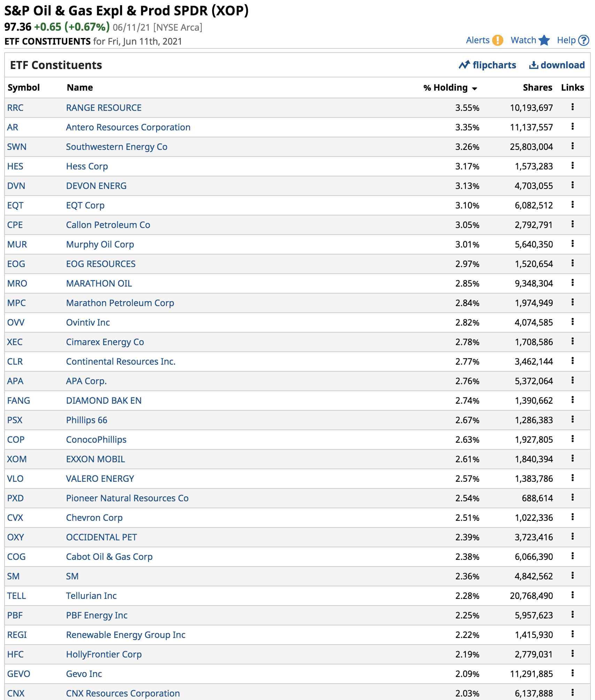Open links menu for MPC row
The width and height of the screenshot is (595, 700).
(x=572, y=302)
